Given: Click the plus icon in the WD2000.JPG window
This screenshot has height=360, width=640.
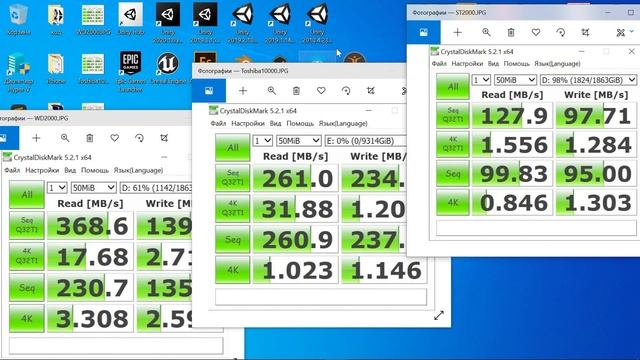Looking at the screenshot, I should tap(36, 138).
